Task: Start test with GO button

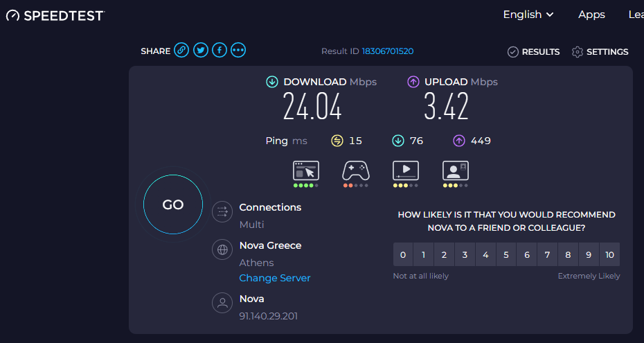Action: (x=173, y=204)
